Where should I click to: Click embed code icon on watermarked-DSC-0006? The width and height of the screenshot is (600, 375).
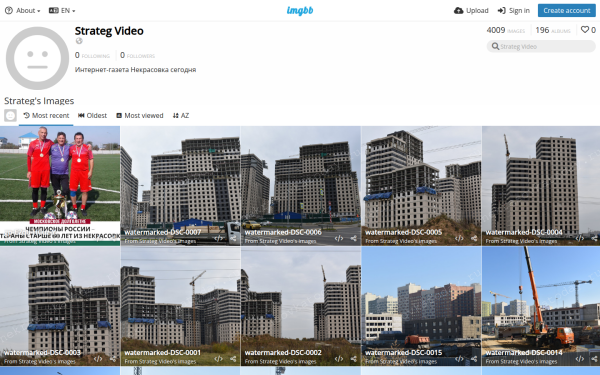pyautogui.click(x=339, y=238)
